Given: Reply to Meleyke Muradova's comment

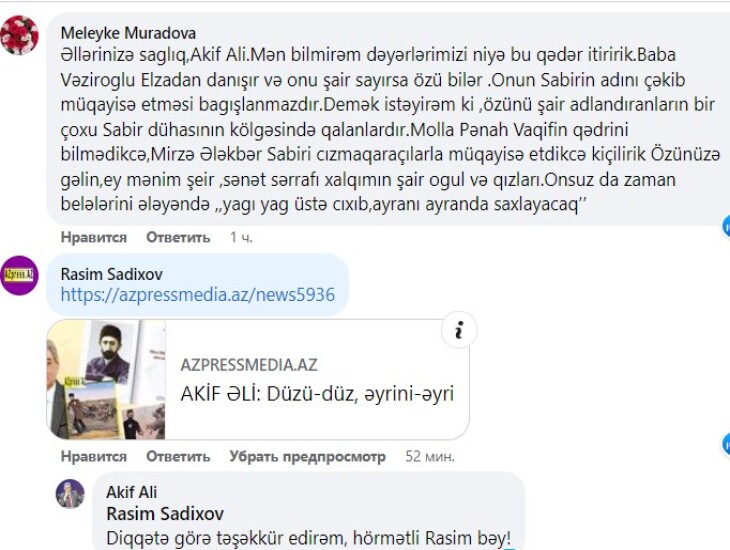Looking at the screenshot, I should 178,238.
